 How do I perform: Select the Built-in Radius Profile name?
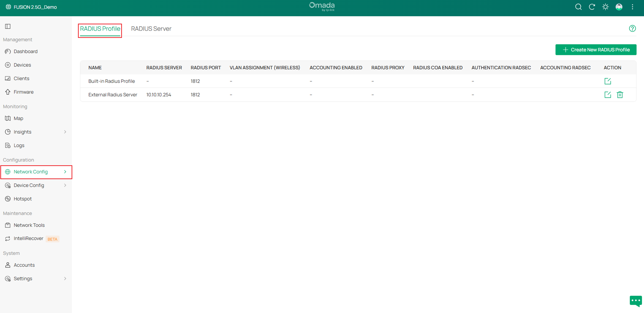[x=112, y=81]
